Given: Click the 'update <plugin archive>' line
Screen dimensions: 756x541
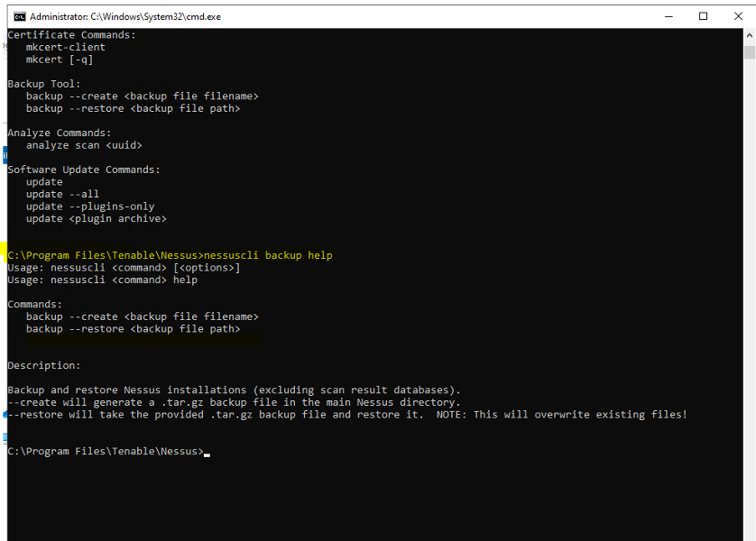Looking at the screenshot, I should coord(97,219).
